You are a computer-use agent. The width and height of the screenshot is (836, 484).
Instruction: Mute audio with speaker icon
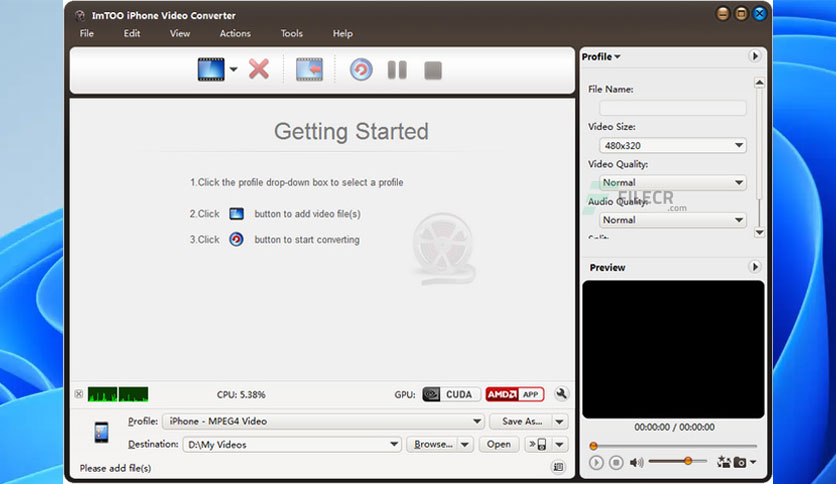pyautogui.click(x=636, y=462)
